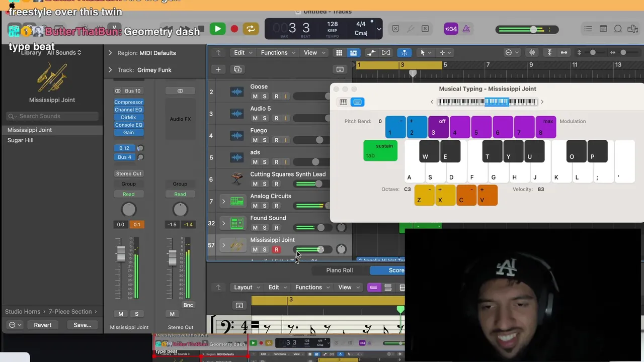Click the Revert button
This screenshot has height=362, width=644.
[x=43, y=325]
